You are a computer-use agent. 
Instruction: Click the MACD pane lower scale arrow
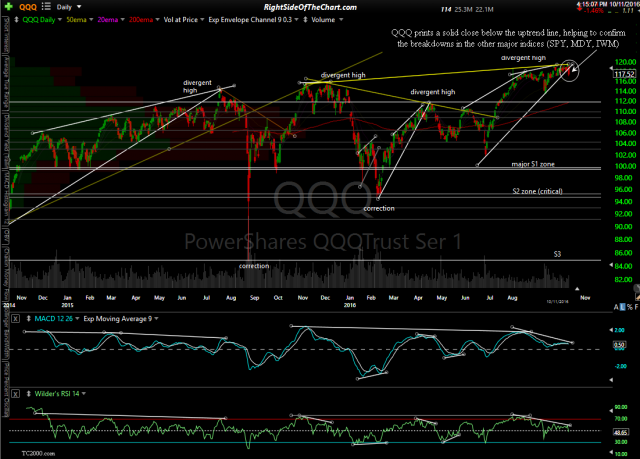coord(611,380)
